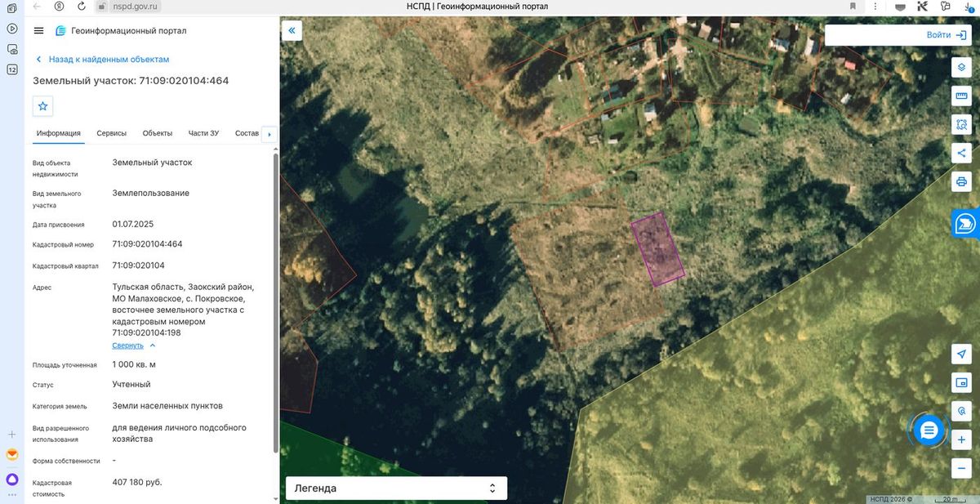Zoom in on the map with plus
This screenshot has width=980, height=504.
[961, 439]
